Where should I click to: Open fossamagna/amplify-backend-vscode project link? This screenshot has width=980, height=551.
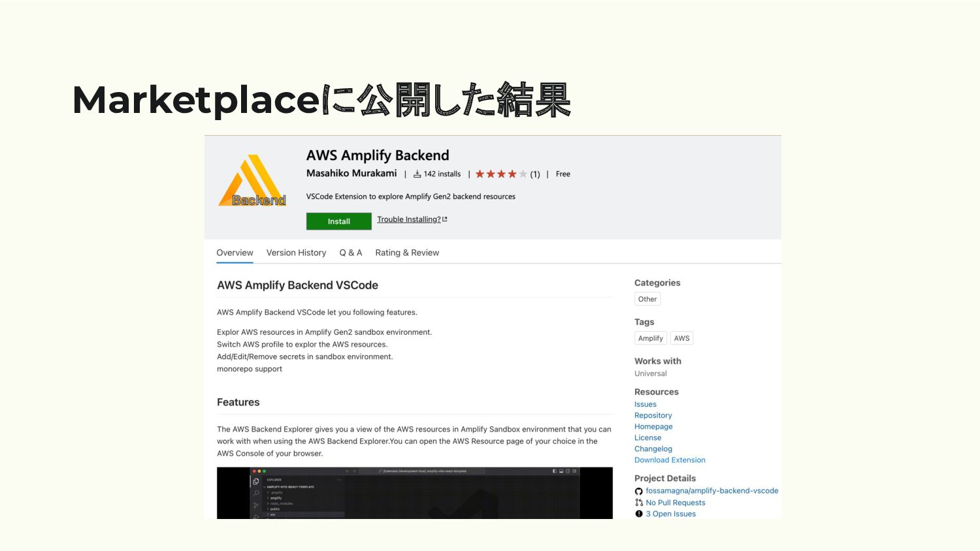point(712,491)
